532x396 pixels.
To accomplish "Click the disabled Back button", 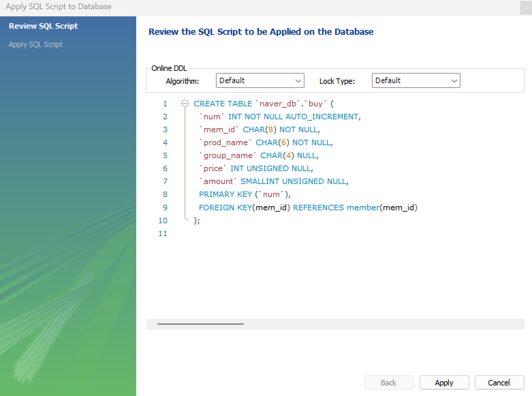I will pos(389,382).
